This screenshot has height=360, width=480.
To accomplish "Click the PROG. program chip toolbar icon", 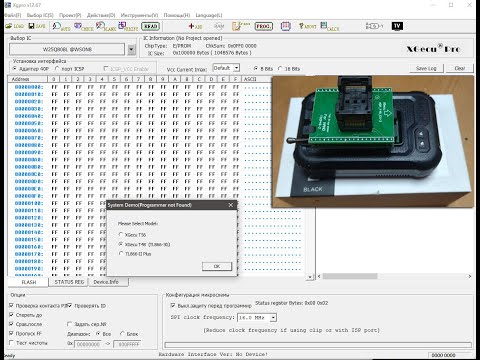I will coord(264,26).
